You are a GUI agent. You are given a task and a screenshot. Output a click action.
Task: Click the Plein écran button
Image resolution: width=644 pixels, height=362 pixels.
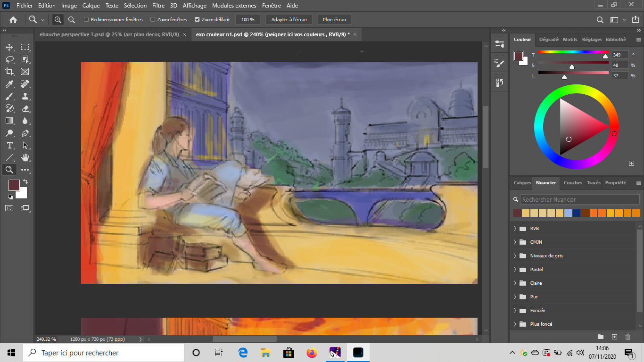(334, 20)
